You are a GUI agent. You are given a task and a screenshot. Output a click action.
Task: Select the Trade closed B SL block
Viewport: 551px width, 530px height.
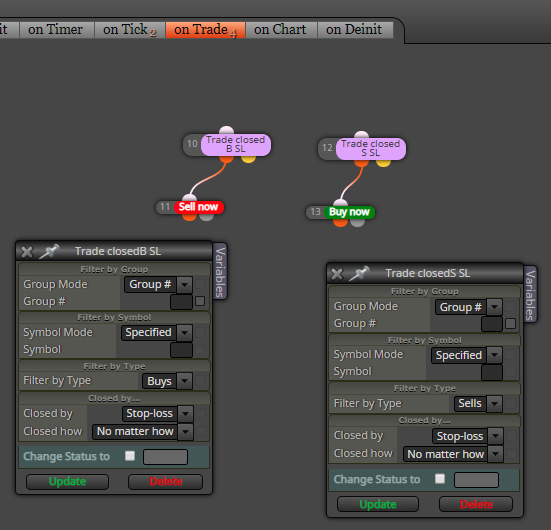point(236,144)
